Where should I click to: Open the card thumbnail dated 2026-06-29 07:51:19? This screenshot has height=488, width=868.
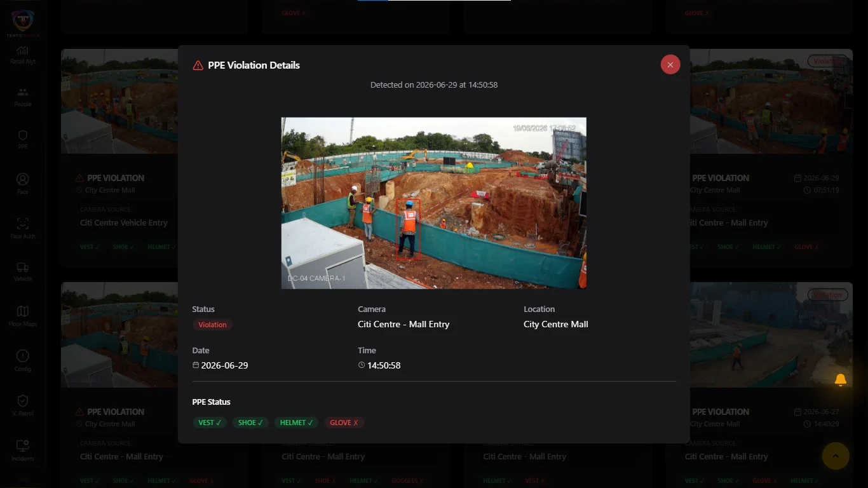pyautogui.click(x=771, y=101)
